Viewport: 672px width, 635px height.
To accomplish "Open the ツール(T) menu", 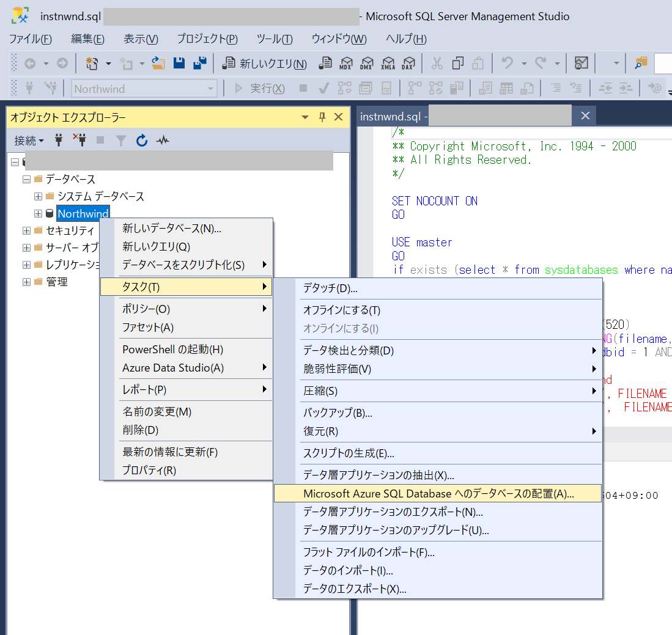I will [275, 39].
